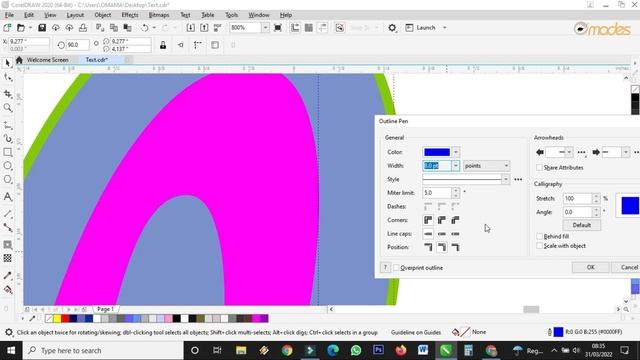Choose the round corners icon
Viewport: 640px width, 360px height.
coord(442,220)
